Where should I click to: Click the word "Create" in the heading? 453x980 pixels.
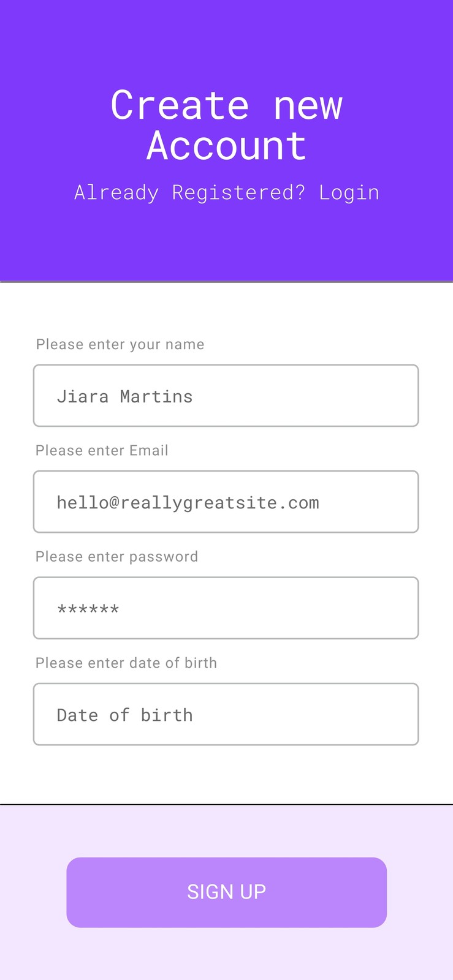click(180, 105)
